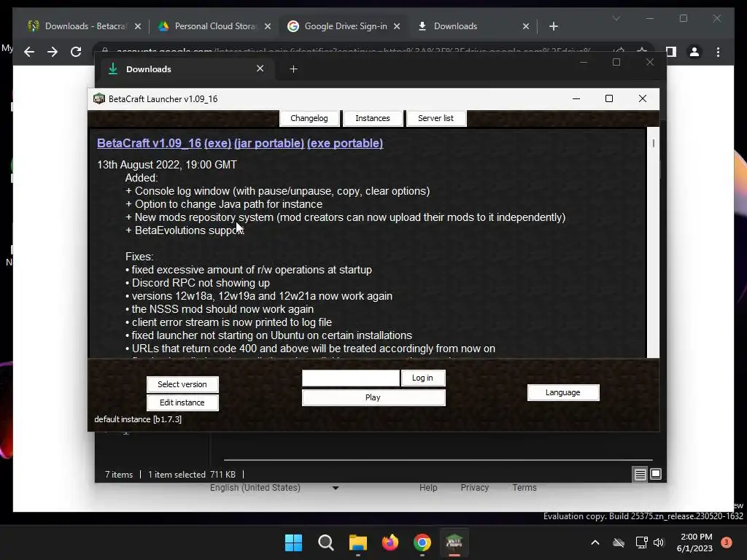747x560 pixels.
Task: Open Chrome side panel icon
Action: click(x=671, y=52)
